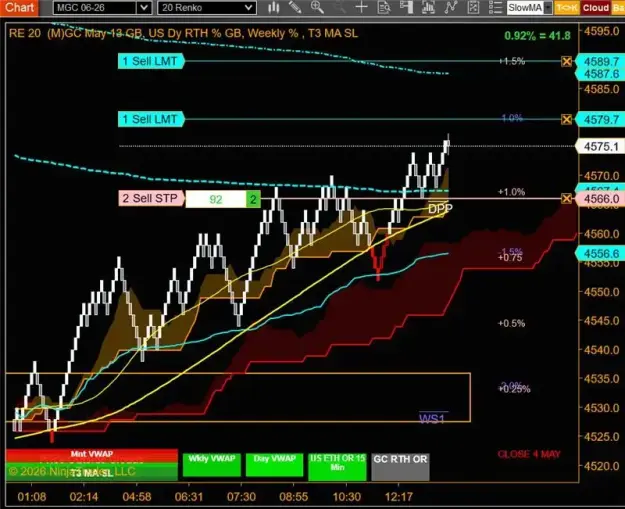Toggle the Wkly VWAP button
Image resolution: width=625 pixels, height=509 pixels.
point(212,465)
